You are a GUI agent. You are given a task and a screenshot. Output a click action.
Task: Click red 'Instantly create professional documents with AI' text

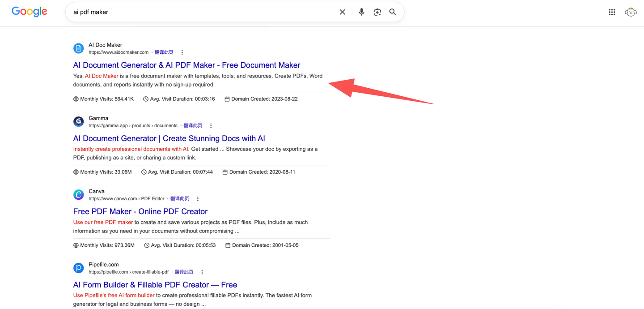tap(131, 149)
